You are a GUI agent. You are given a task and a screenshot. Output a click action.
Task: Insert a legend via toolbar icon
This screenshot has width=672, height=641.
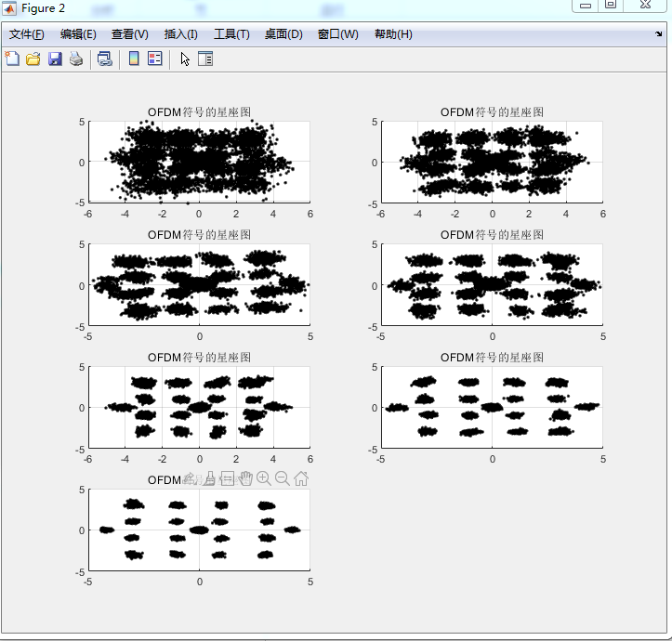click(154, 59)
